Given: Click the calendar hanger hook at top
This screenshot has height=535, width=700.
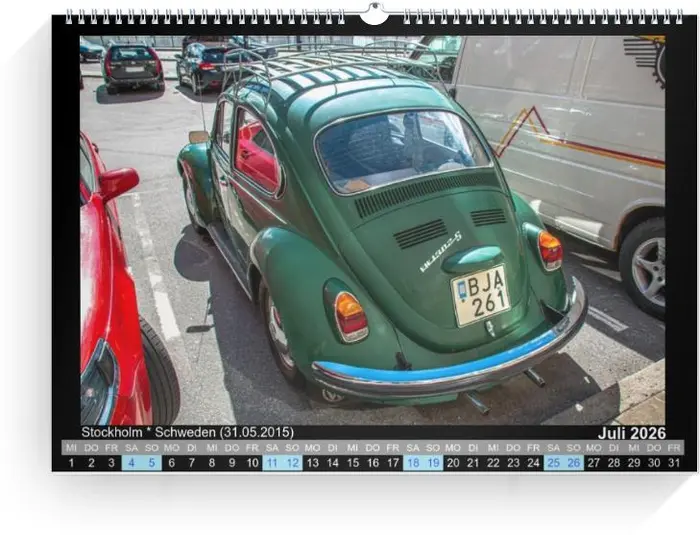Looking at the screenshot, I should [x=373, y=14].
